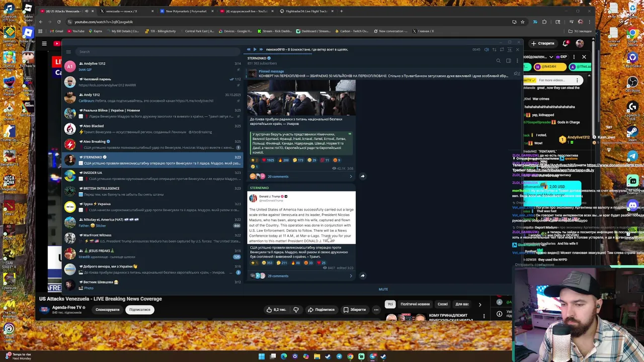Bookmark this page with star icon
The width and height of the screenshot is (644, 362).
tap(522, 22)
